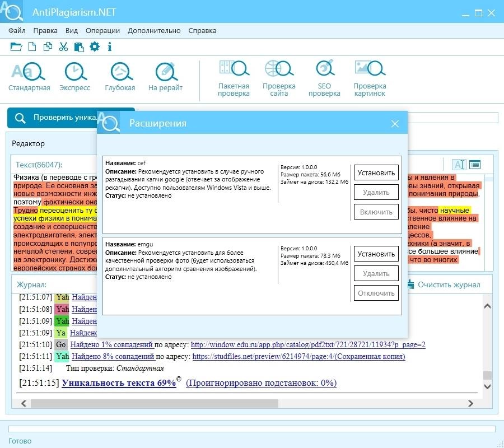Click the Найдено 8% совпадений link
The height and width of the screenshot is (448, 504).
[114, 356]
